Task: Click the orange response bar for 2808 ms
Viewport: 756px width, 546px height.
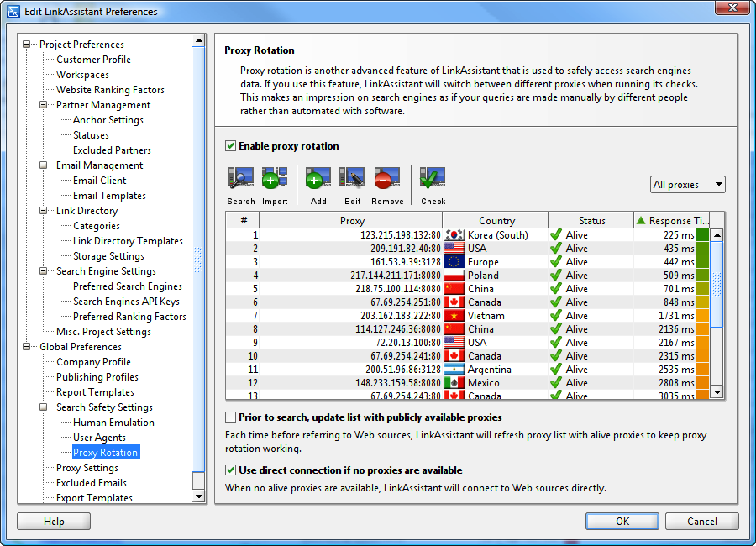Action: [x=702, y=383]
